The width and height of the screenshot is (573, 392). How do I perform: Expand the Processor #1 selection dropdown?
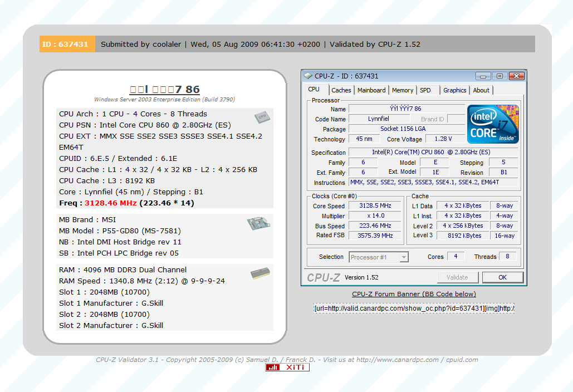tap(404, 257)
